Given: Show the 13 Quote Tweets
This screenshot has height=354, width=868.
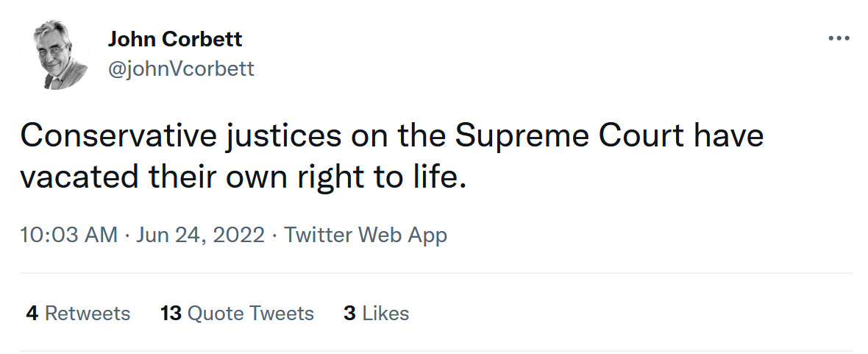Looking at the screenshot, I should coord(237,313).
